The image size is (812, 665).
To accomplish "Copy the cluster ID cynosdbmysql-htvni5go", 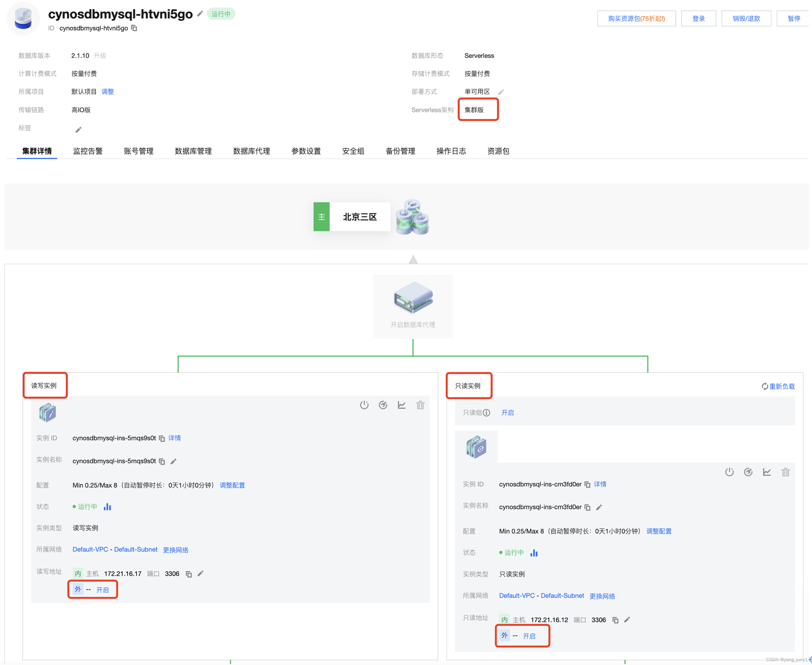I will (x=134, y=28).
